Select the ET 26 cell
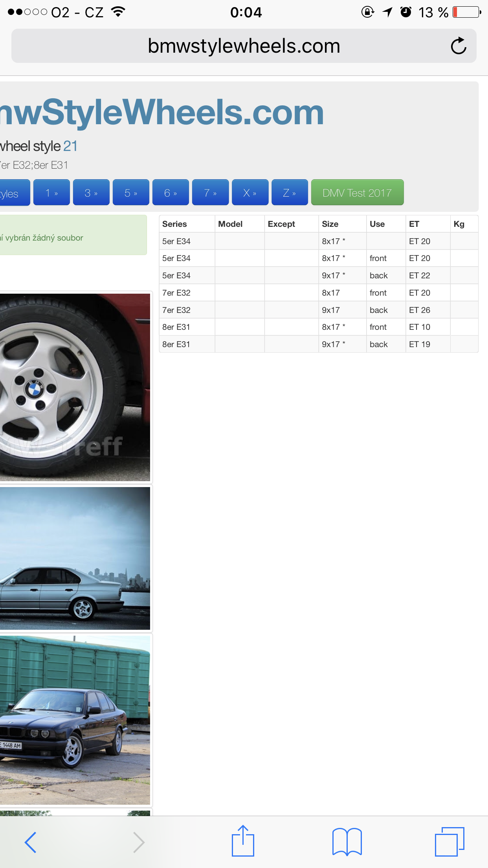The height and width of the screenshot is (868, 488). click(428, 310)
